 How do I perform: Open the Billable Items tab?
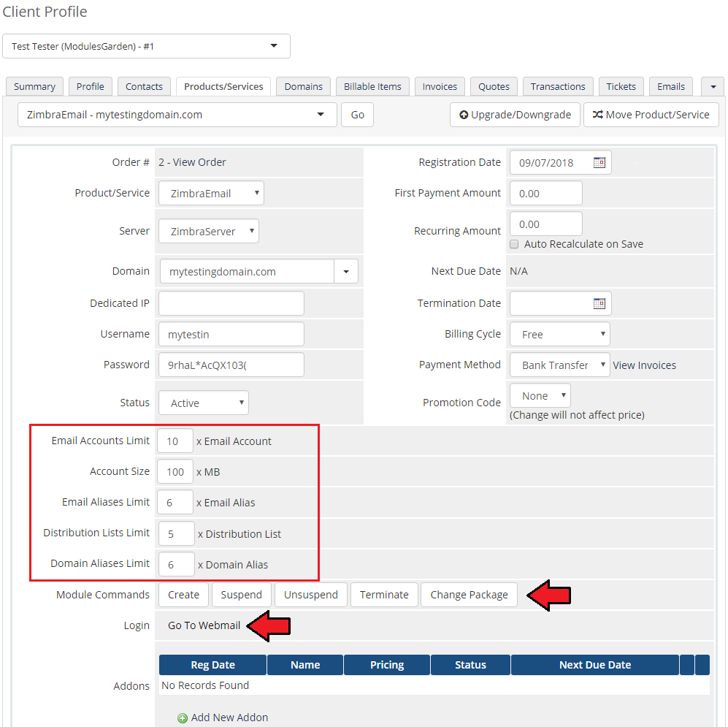pos(372,86)
